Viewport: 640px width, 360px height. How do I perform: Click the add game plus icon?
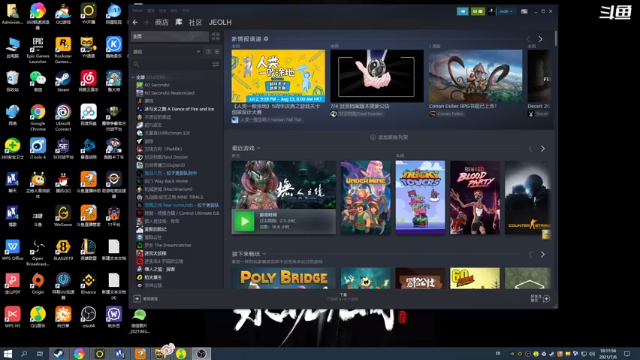[x=137, y=299]
